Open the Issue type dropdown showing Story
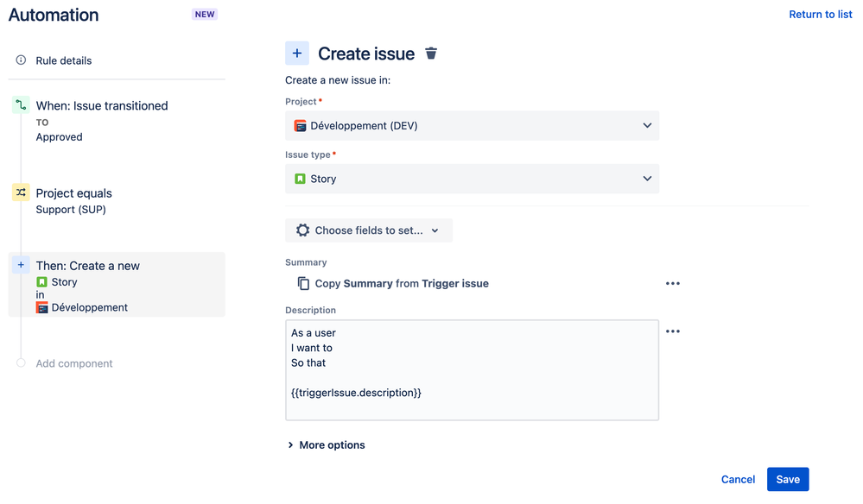The image size is (863, 504). tap(472, 179)
